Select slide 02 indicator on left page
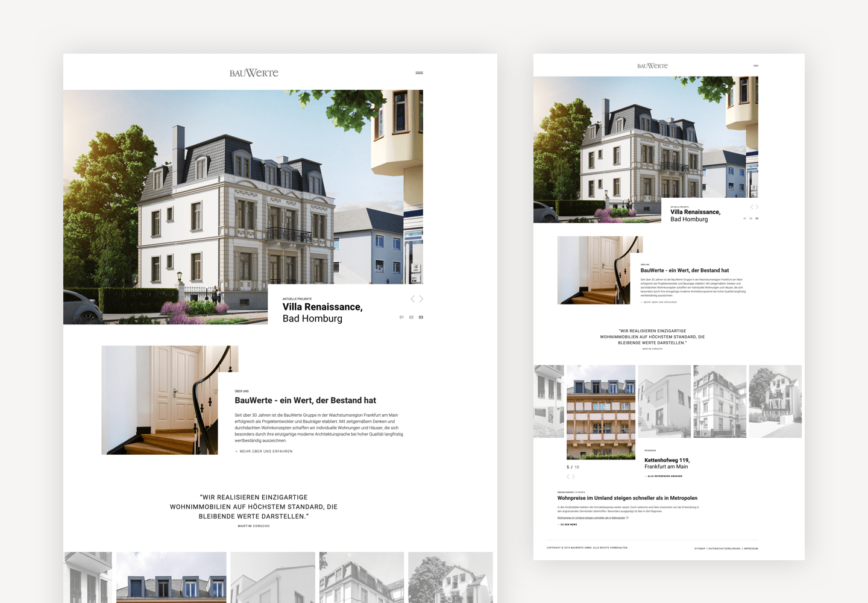Screen dimensions: 868x603 pos(411,317)
